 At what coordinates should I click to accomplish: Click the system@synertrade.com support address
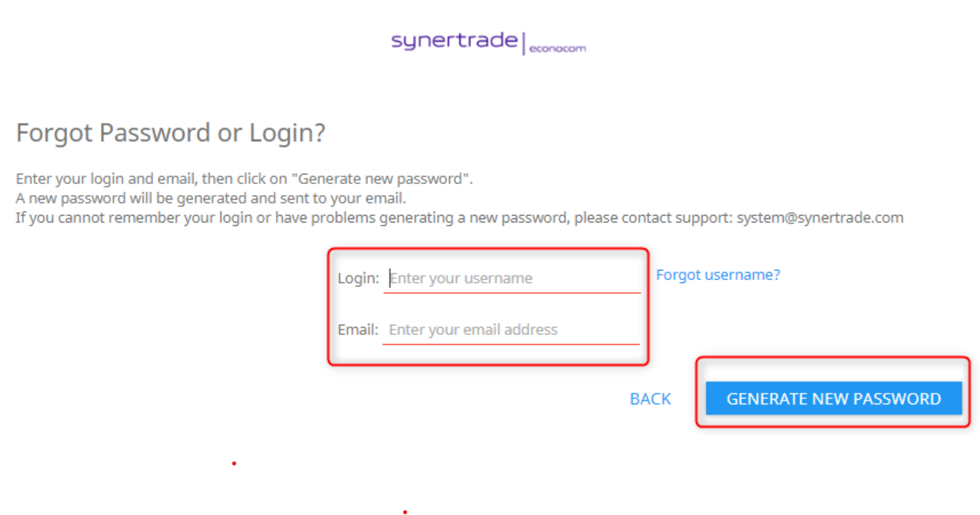[x=820, y=218]
